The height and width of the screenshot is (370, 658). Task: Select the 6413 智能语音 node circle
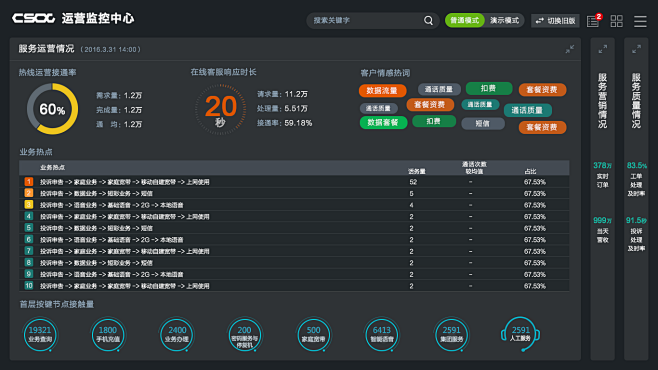[x=381, y=334]
